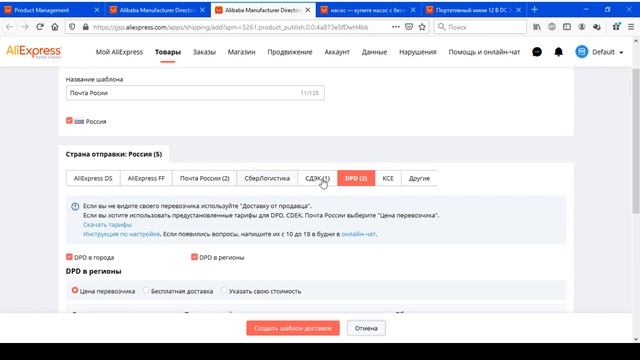Open Firefox hamburger menu
The image size is (640, 360).
[x=631, y=27]
